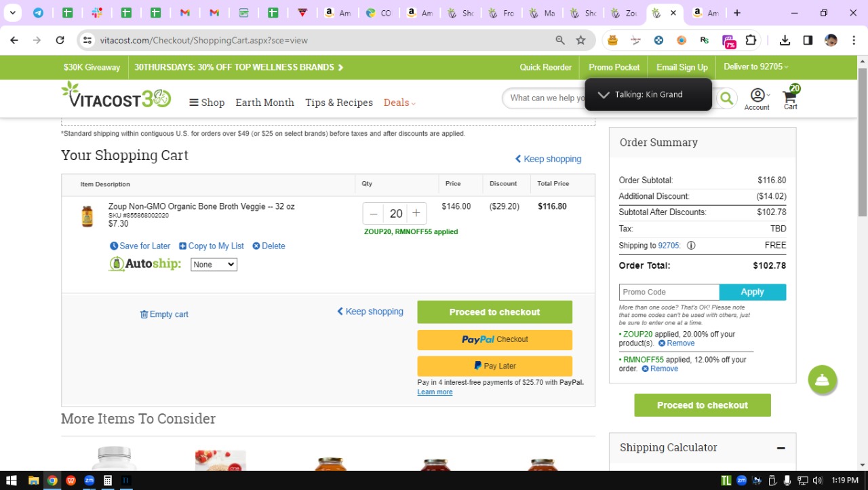The height and width of the screenshot is (490, 868).
Task: Open a new browser tab
Action: [x=737, y=12]
